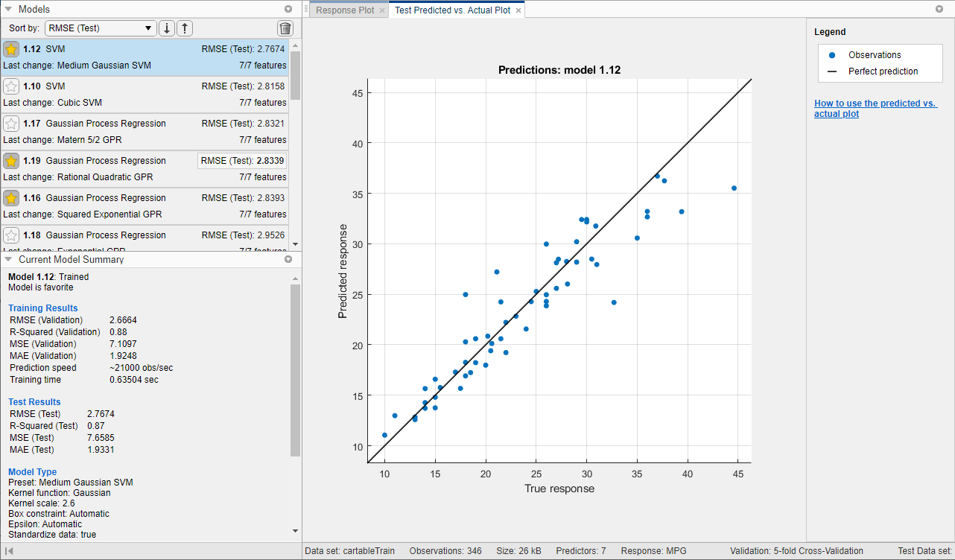Open the Models panel actions icon
Image resolution: width=955 pixels, height=560 pixels.
[288, 10]
